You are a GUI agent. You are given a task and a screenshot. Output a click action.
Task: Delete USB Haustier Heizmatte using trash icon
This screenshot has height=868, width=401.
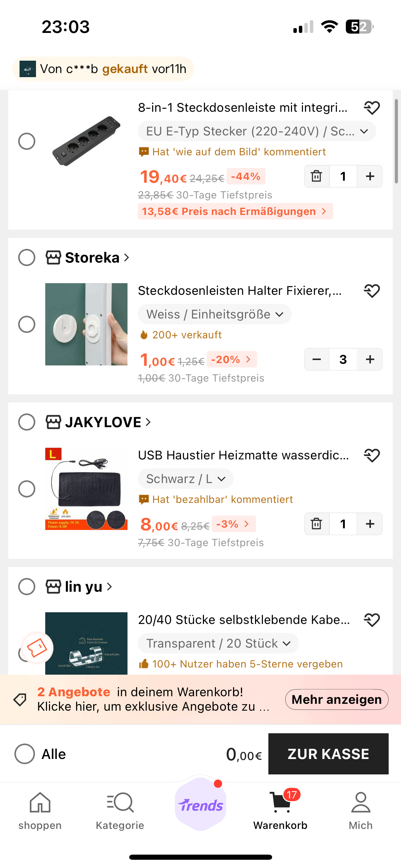[x=317, y=524]
